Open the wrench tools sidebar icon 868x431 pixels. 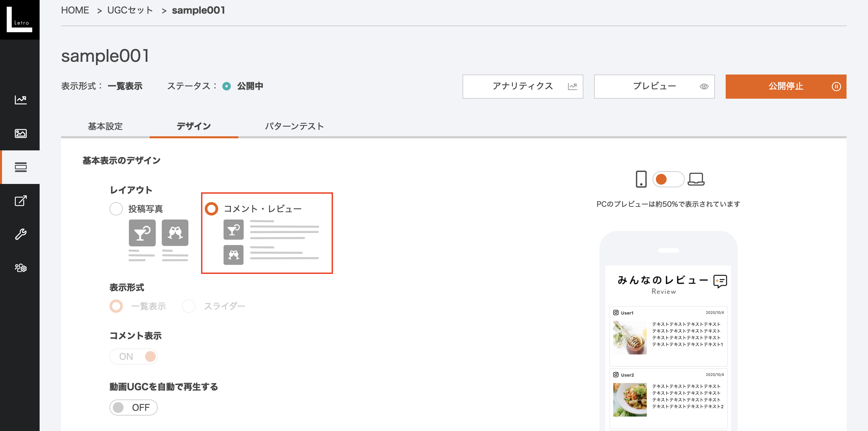[x=20, y=234]
